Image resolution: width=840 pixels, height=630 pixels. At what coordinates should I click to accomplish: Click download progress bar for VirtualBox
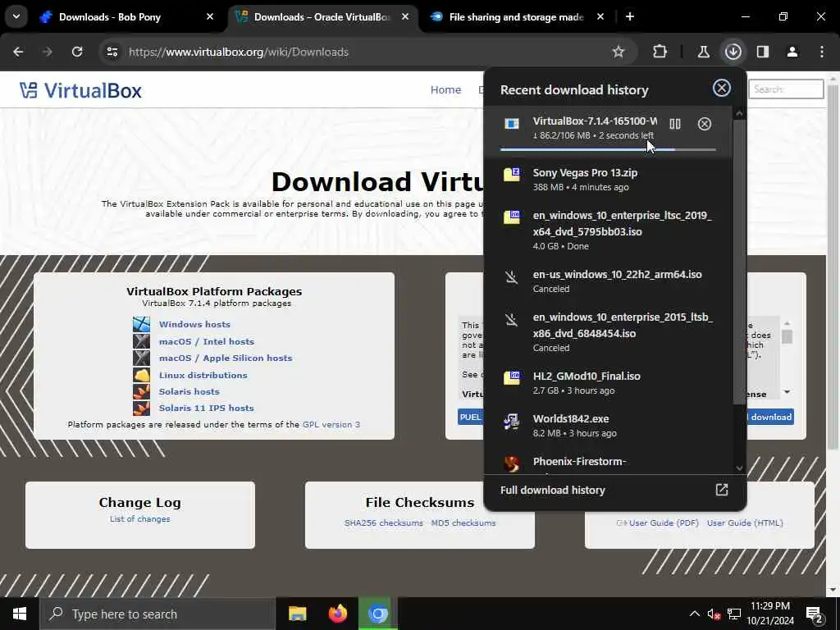click(x=608, y=149)
